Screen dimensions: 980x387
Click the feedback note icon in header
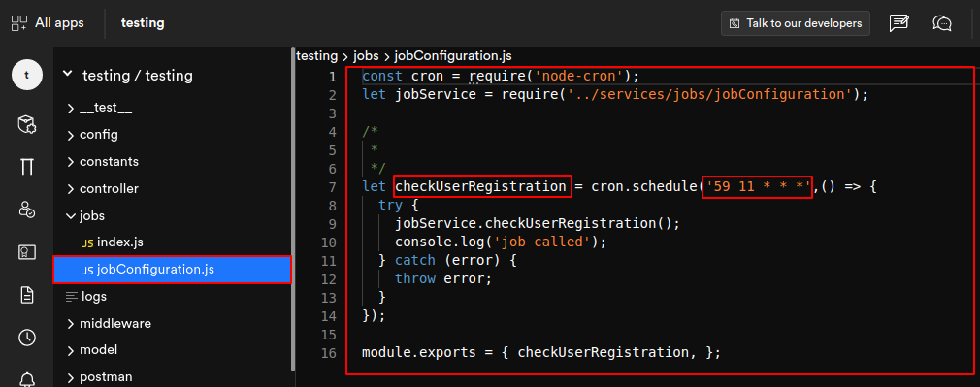point(898,23)
